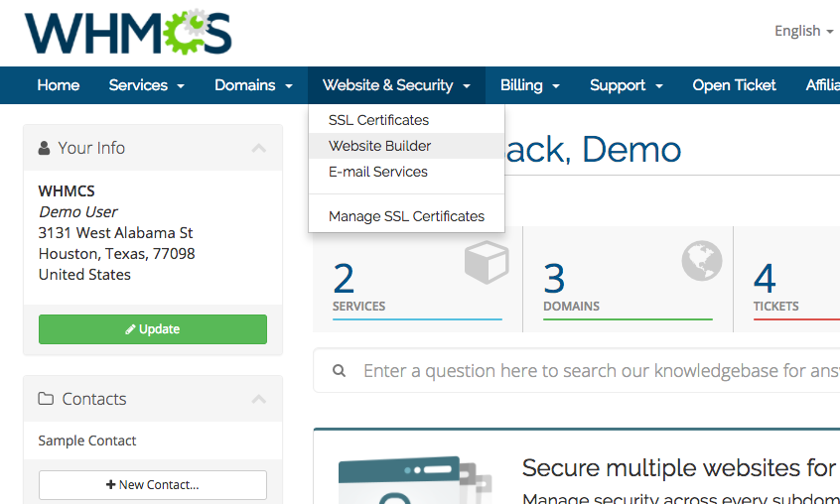Click the folder icon beside Contacts
The image size is (840, 504).
coord(46,399)
